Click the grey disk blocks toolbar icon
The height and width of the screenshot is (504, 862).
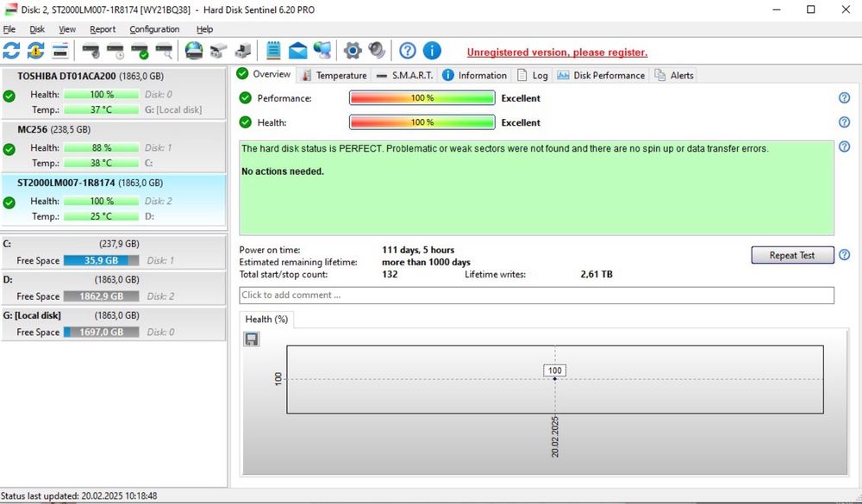218,51
